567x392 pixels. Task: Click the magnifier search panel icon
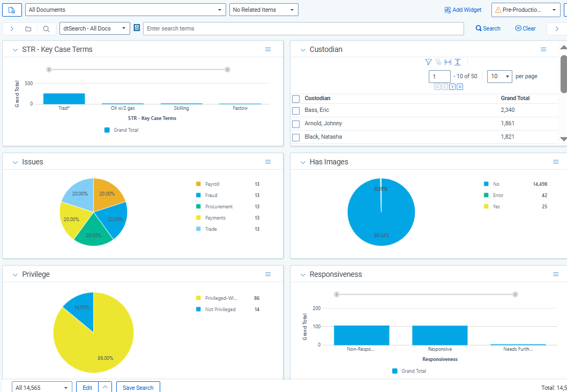click(x=46, y=29)
